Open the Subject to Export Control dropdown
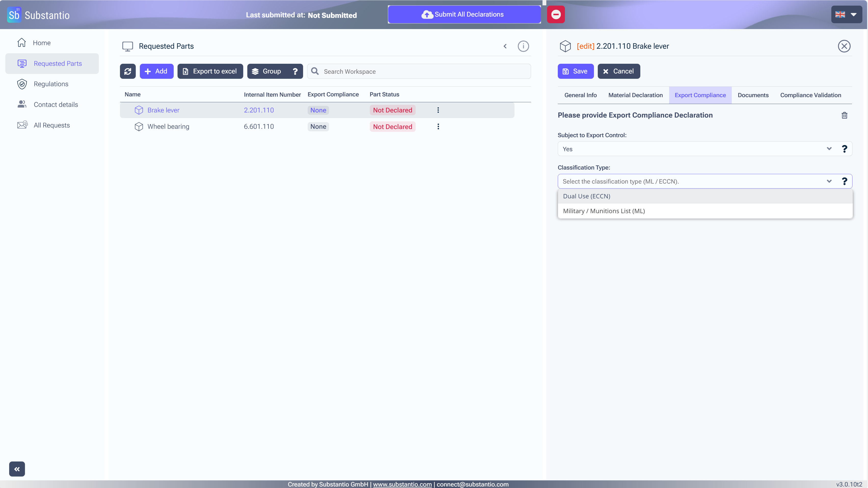Screen dimensions: 868x488 tap(694, 149)
